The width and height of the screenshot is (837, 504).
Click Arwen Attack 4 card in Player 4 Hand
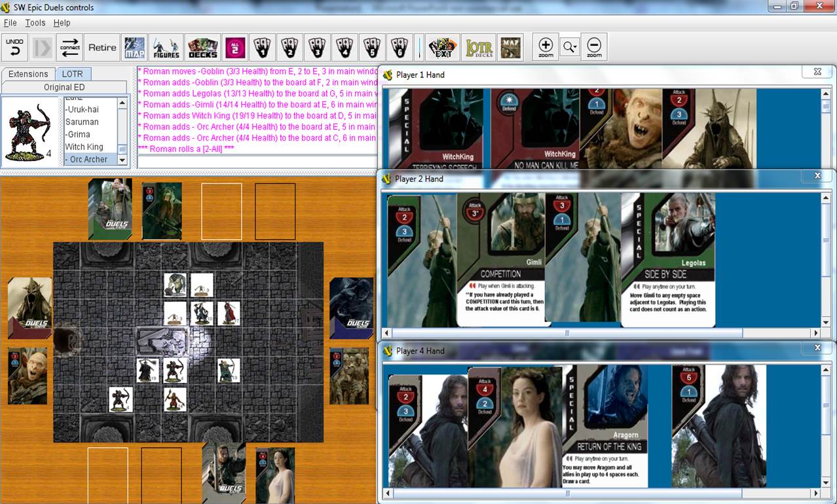[x=515, y=426]
